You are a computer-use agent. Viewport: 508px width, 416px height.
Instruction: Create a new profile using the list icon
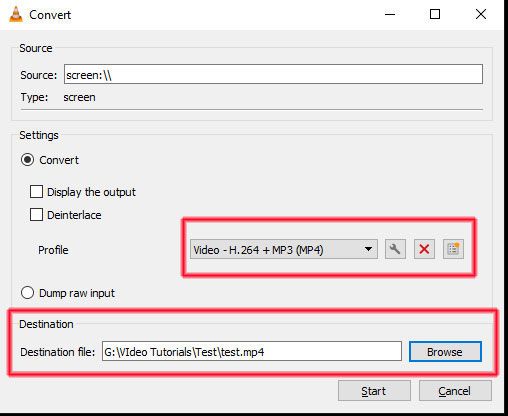[453, 249]
